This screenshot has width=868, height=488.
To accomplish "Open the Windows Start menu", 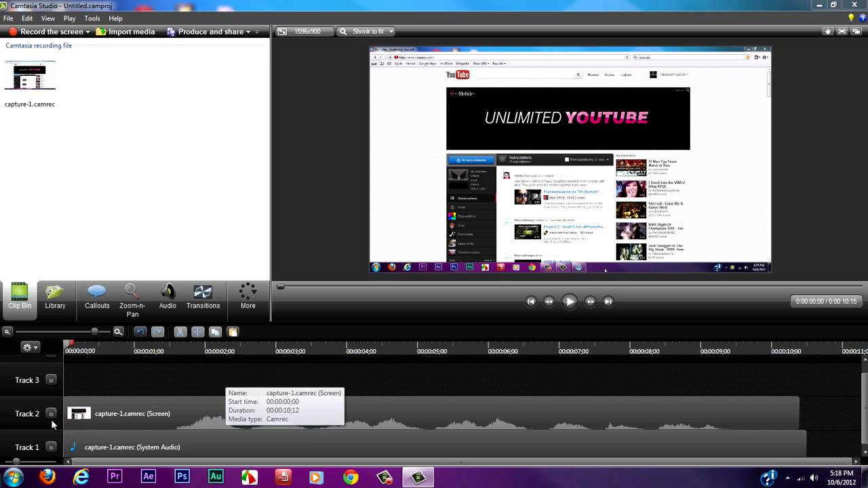I will pos(14,476).
